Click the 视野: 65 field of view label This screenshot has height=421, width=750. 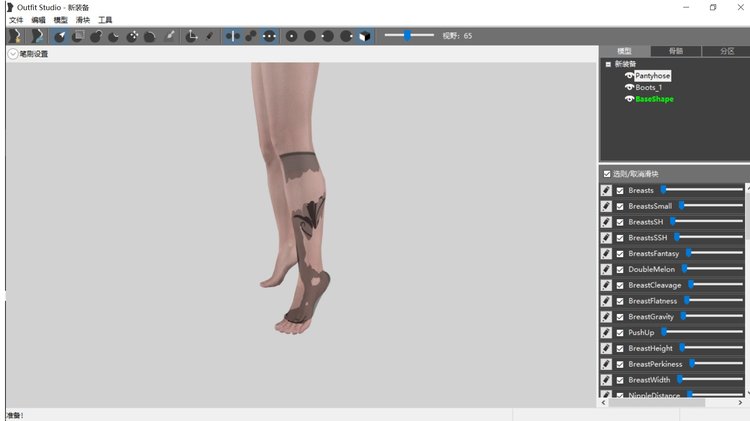click(x=457, y=36)
